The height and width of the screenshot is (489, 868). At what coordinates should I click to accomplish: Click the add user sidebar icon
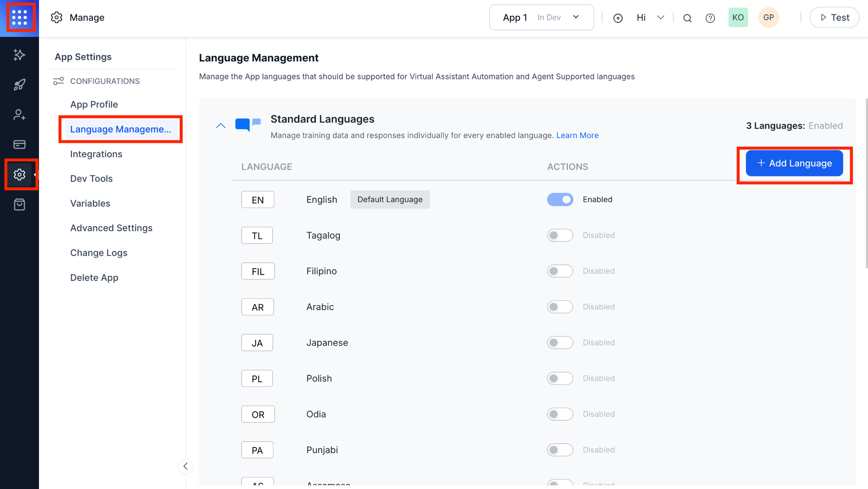[x=19, y=114]
